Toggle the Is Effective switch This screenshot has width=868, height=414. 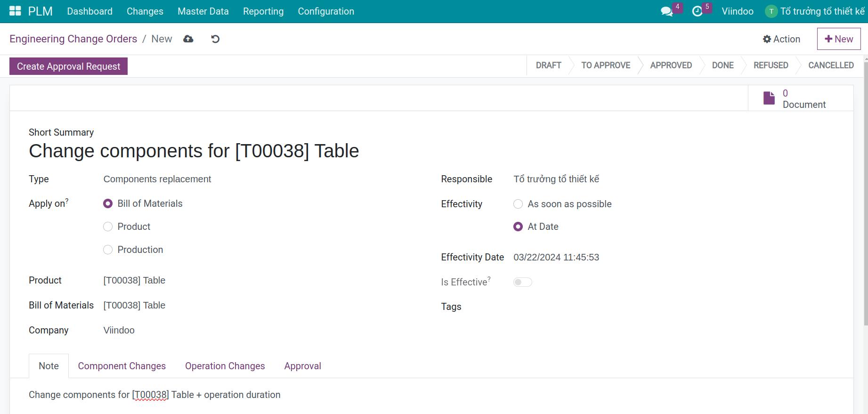click(x=523, y=282)
